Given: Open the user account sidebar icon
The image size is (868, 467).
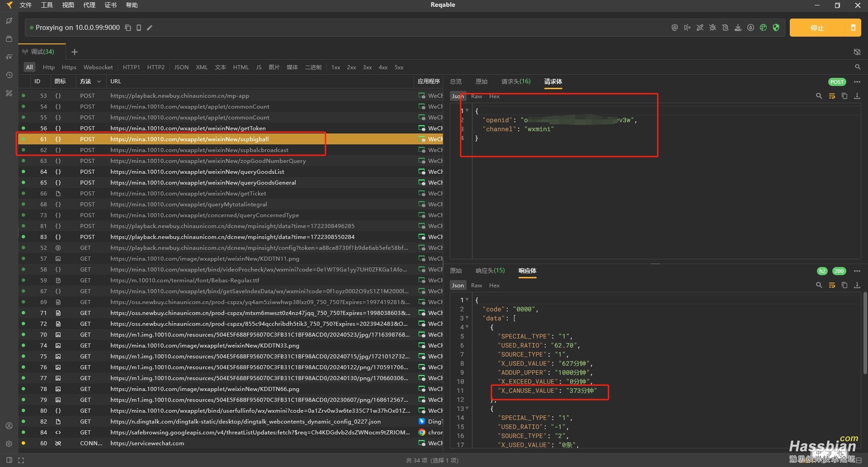Looking at the screenshot, I should click(x=9, y=426).
